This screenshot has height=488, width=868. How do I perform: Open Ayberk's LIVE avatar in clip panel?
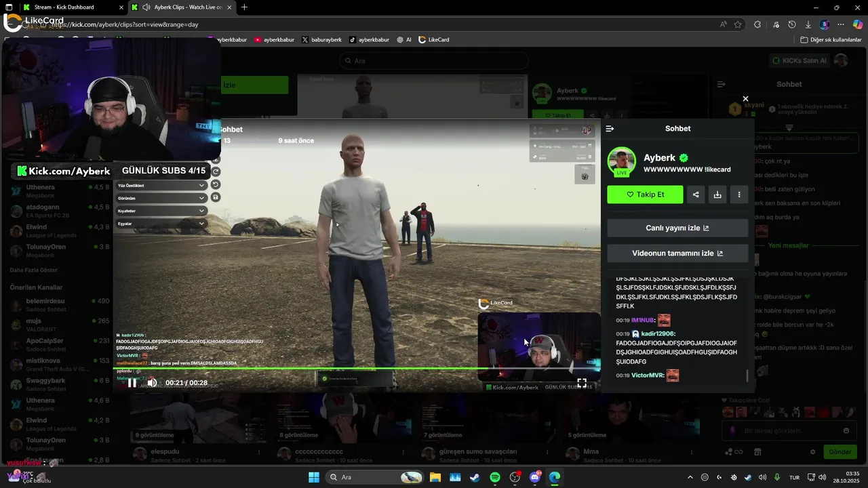point(621,162)
